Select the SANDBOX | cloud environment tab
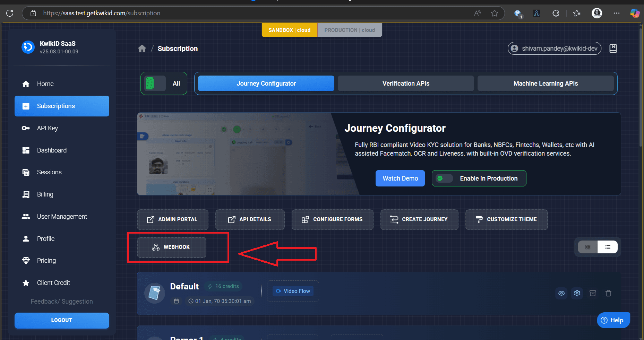The image size is (644, 340). pyautogui.click(x=290, y=30)
